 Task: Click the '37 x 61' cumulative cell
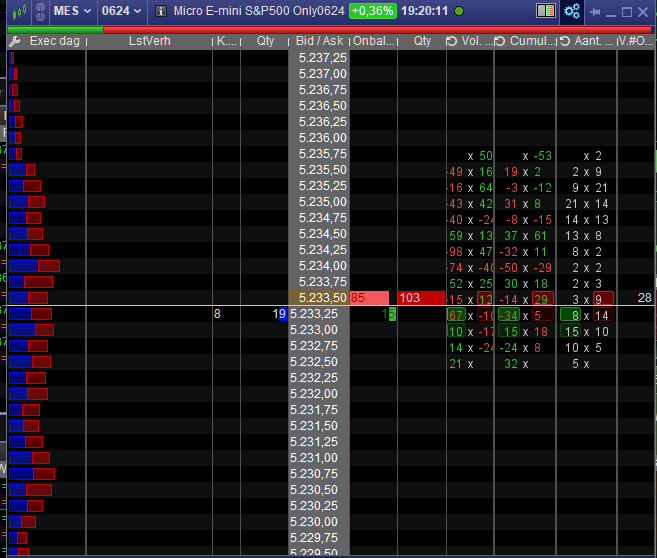point(525,236)
